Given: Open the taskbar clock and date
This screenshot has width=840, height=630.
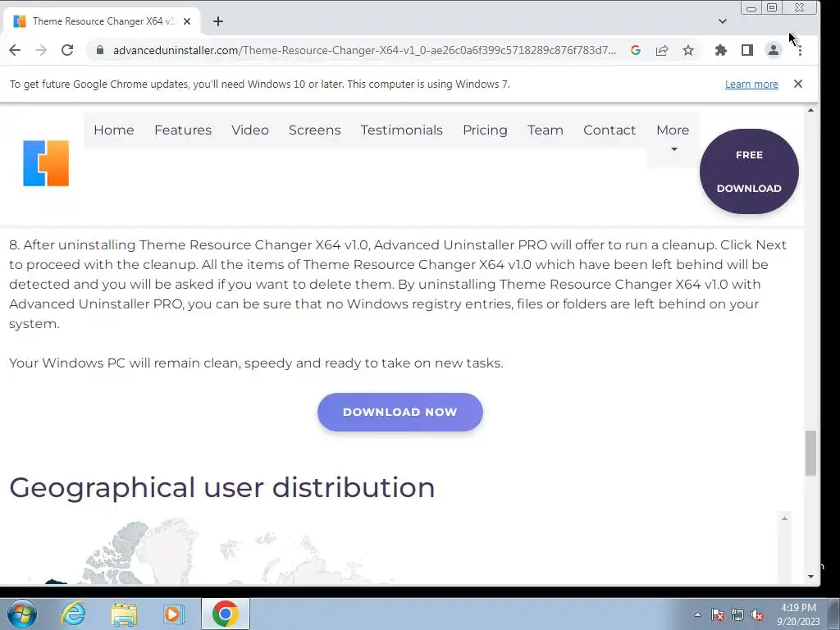Looking at the screenshot, I should coord(798,614).
